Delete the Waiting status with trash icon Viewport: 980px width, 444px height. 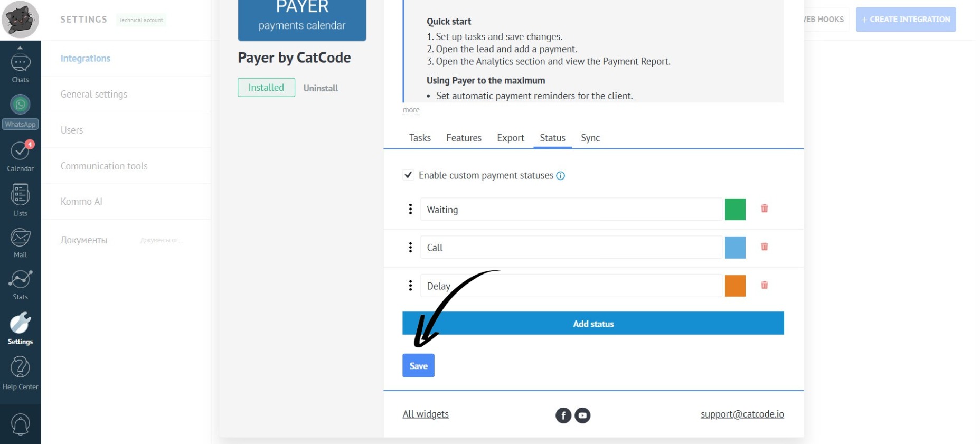pos(764,209)
